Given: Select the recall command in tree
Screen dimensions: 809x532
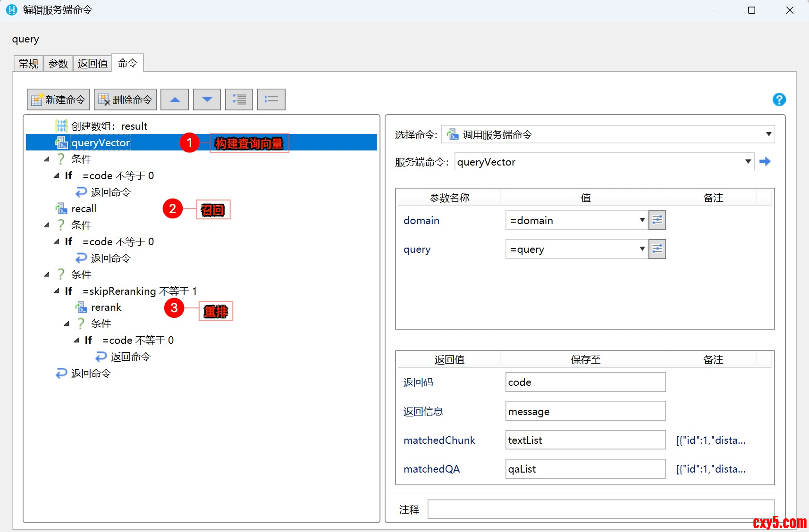Looking at the screenshot, I should [84, 209].
